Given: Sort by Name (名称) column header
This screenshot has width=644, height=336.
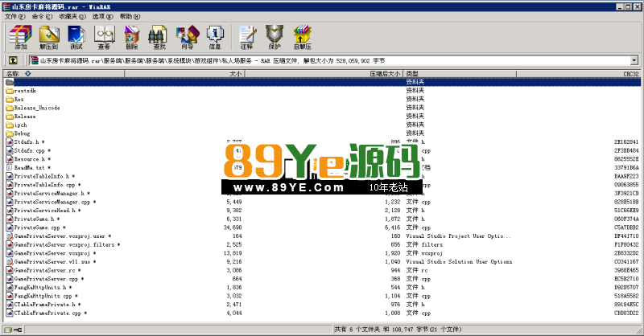Looking at the screenshot, I should coord(64,74).
